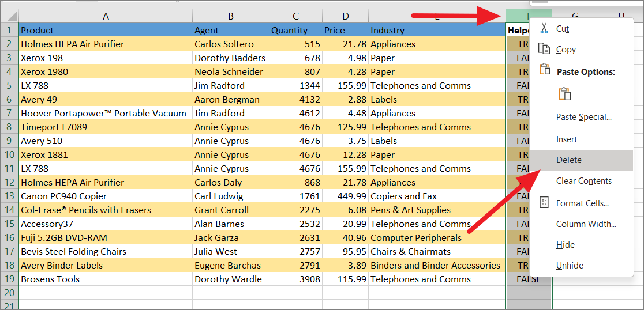This screenshot has width=644, height=310.
Task: Click the Carlos Soltero cell
Action: coord(231,44)
